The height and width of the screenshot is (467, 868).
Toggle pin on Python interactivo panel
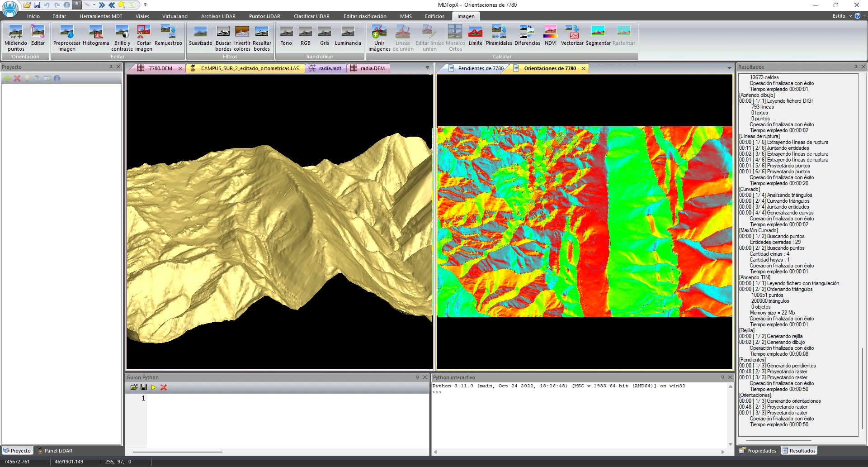(722, 377)
